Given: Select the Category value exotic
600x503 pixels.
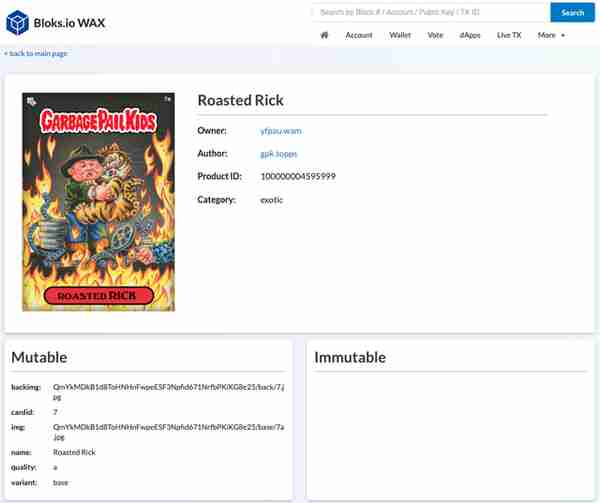Looking at the screenshot, I should point(272,200).
